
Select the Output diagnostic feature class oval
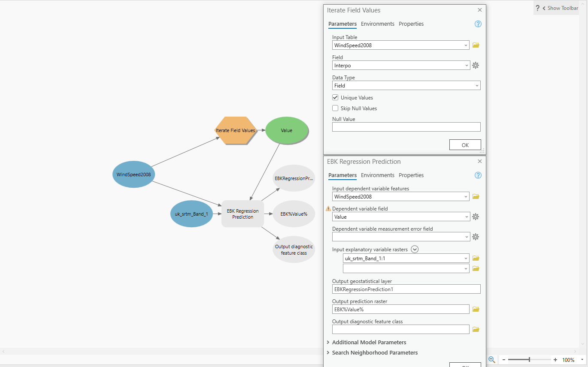click(x=294, y=250)
